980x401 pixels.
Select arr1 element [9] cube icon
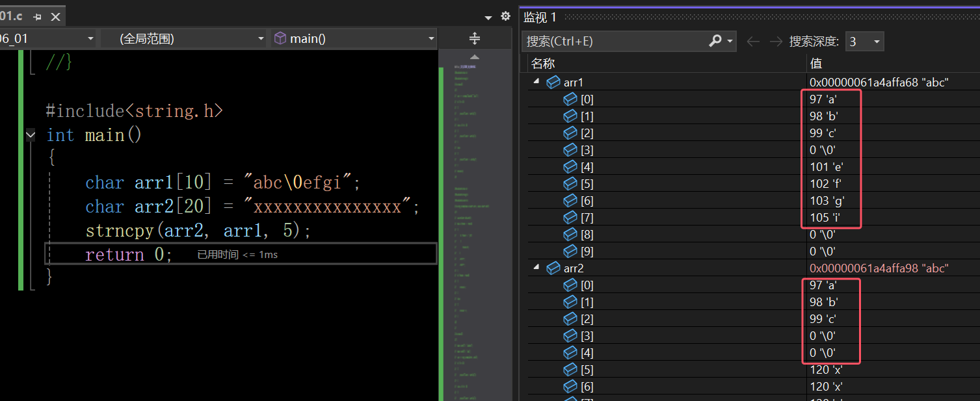tap(570, 251)
